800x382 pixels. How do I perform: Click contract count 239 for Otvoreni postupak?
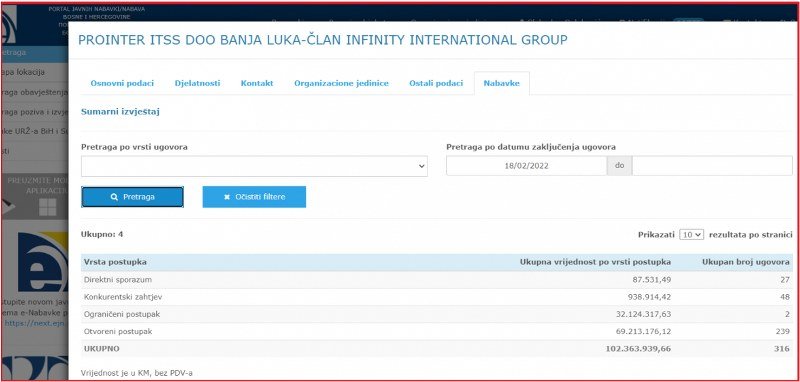(783, 332)
